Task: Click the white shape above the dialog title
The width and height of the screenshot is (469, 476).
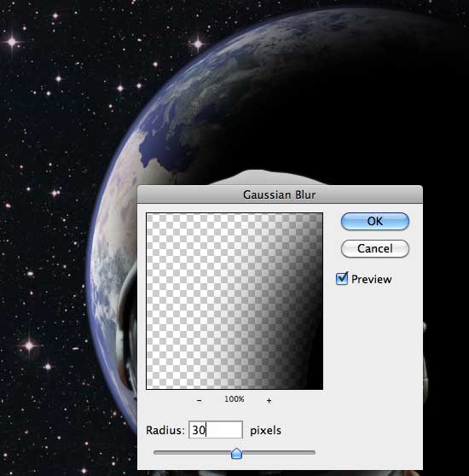Action: [x=267, y=177]
